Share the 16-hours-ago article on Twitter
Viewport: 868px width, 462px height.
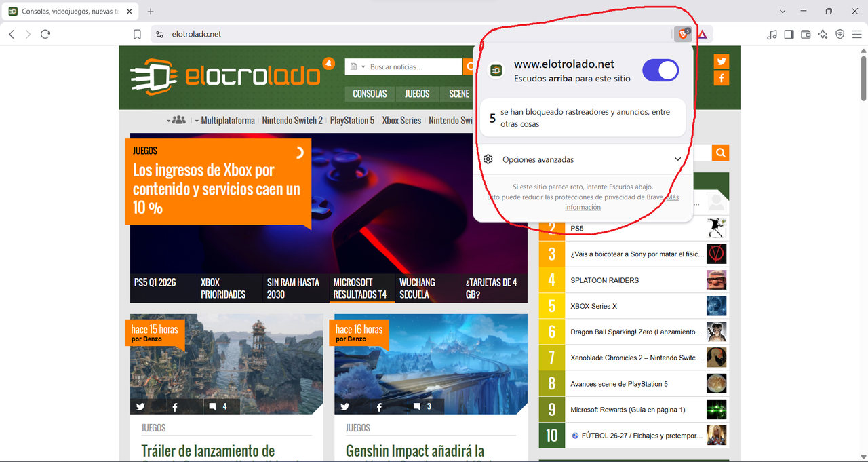click(344, 406)
